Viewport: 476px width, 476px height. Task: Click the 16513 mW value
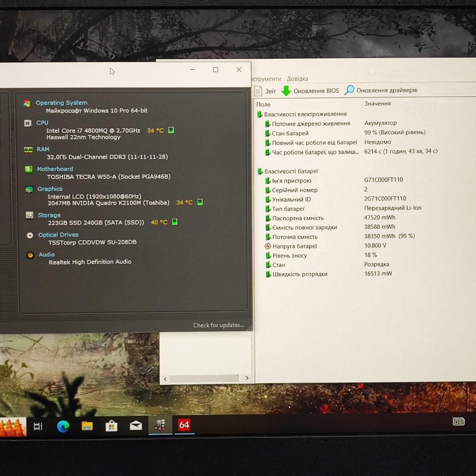pyautogui.click(x=378, y=273)
